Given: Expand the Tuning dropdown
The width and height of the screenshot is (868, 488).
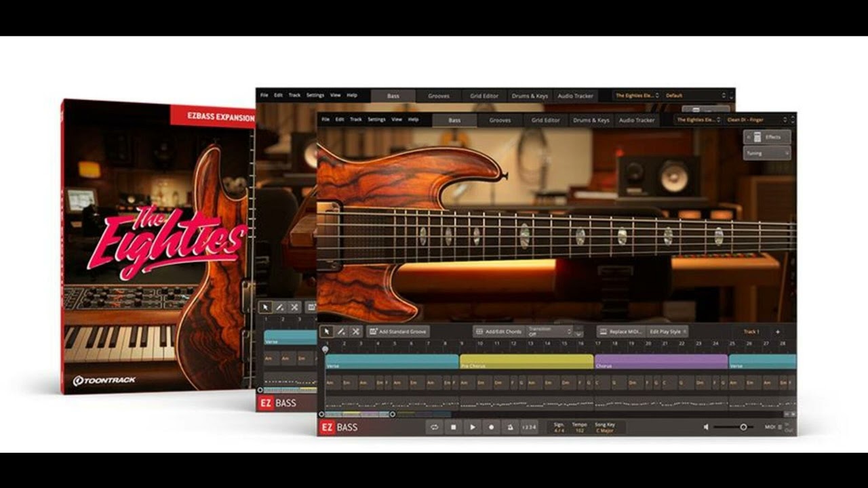Looking at the screenshot, I should click(x=767, y=153).
